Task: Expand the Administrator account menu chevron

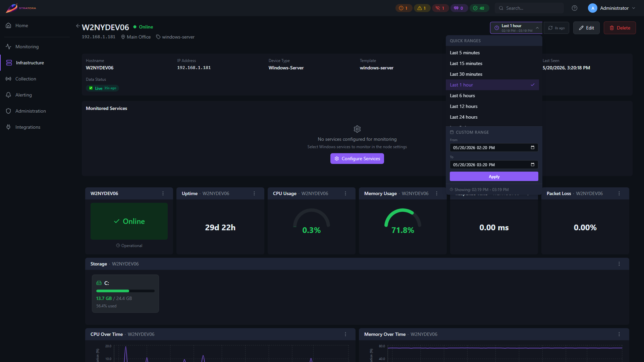Action: 634,8
